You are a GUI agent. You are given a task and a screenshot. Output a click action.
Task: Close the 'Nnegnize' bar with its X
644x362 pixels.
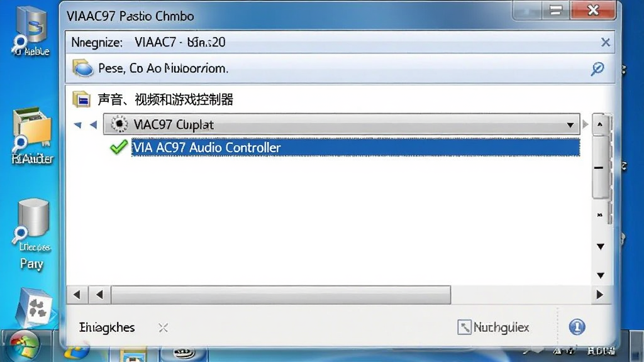tap(606, 42)
